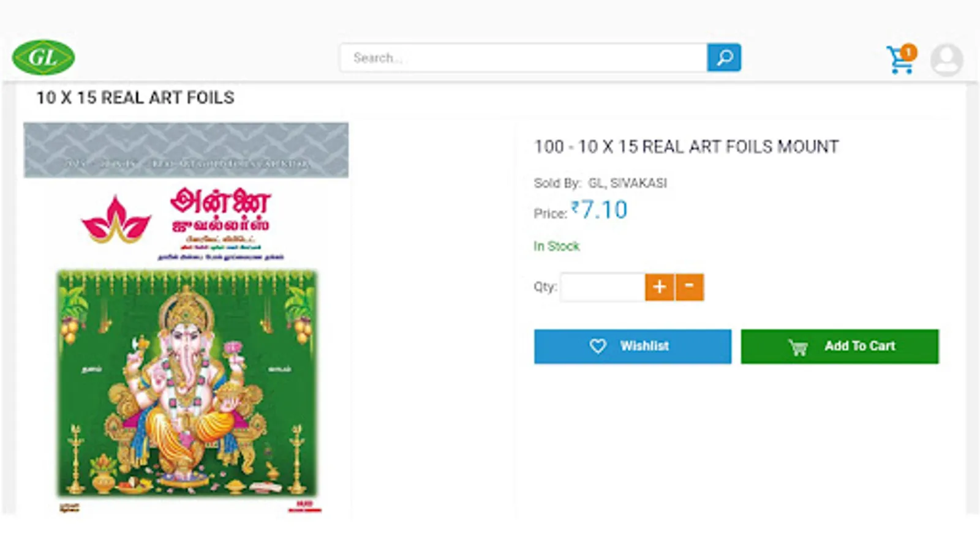The width and height of the screenshot is (980, 551).
Task: Open the Ganesha calendar product image
Action: point(186,318)
